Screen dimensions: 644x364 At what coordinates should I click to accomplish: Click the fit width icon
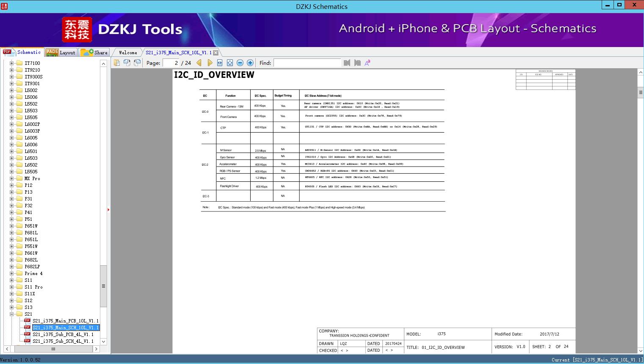[x=220, y=63]
